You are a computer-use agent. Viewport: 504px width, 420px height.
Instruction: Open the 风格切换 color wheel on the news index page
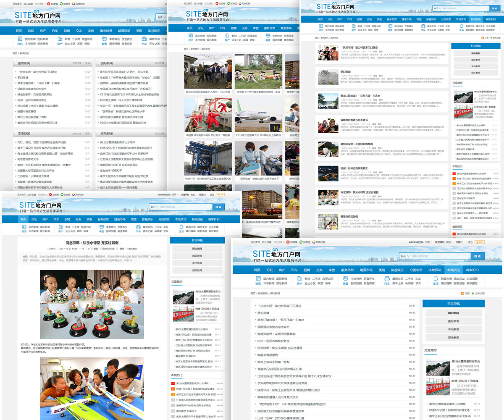pyautogui.click(x=74, y=4)
